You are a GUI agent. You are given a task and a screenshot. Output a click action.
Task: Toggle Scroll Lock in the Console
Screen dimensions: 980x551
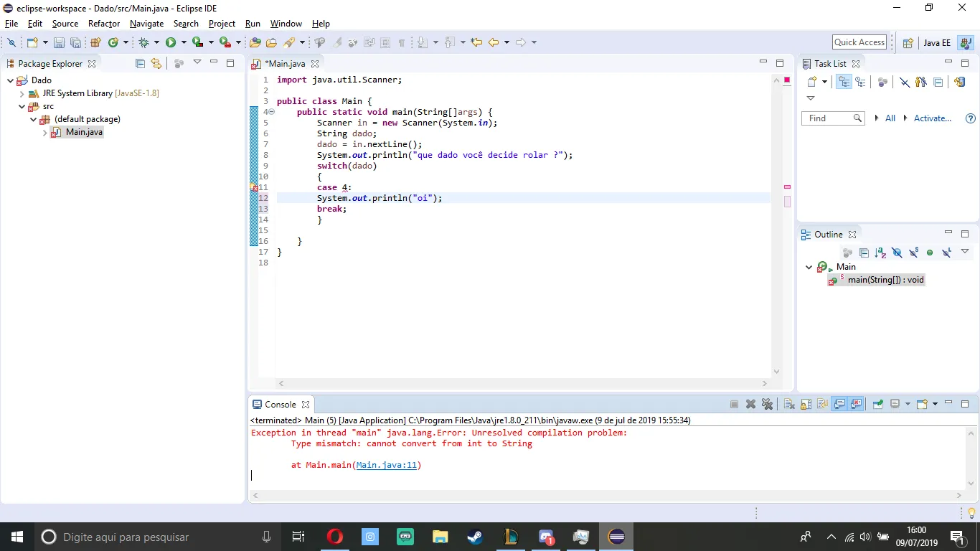[x=806, y=404]
